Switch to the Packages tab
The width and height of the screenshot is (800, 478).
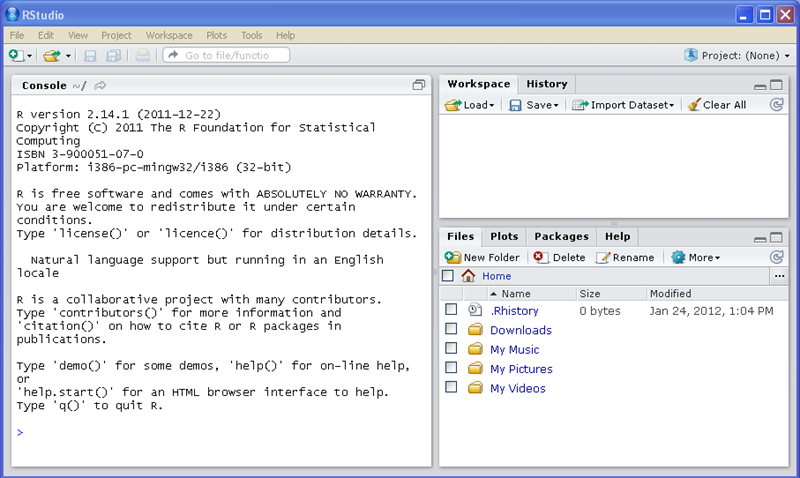(561, 237)
